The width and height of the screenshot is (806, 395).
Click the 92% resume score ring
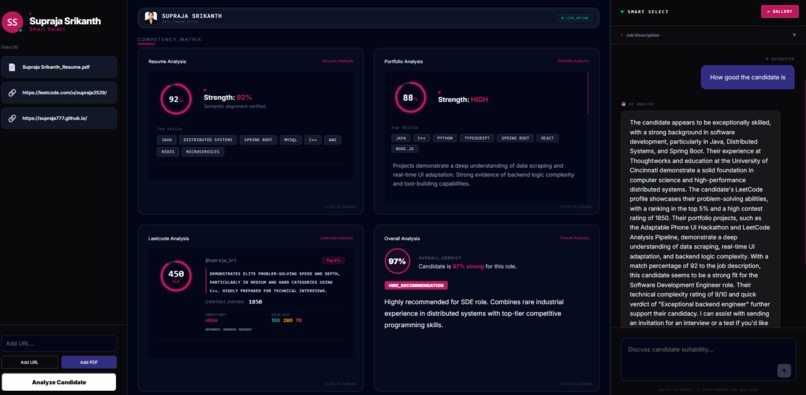(176, 99)
